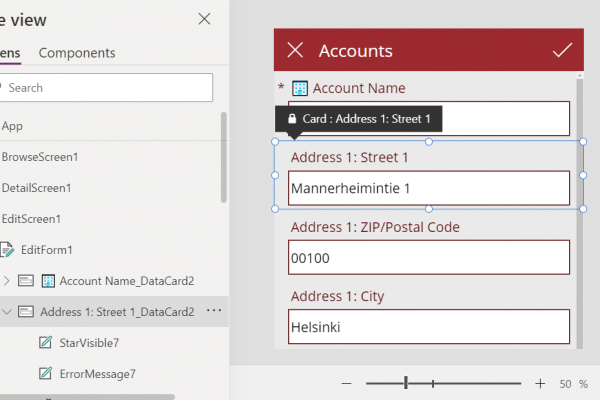Click the bottom-middle resize handle of selected card

(429, 209)
